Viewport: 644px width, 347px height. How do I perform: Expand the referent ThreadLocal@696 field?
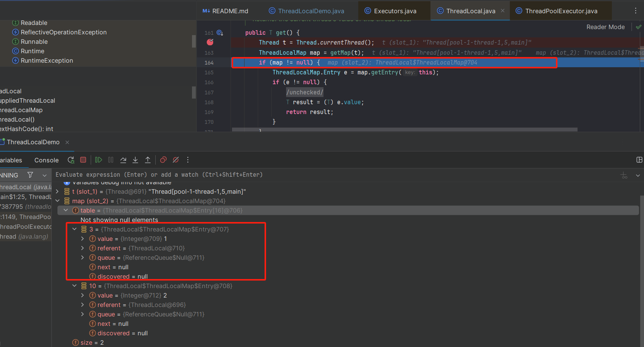tap(82, 305)
